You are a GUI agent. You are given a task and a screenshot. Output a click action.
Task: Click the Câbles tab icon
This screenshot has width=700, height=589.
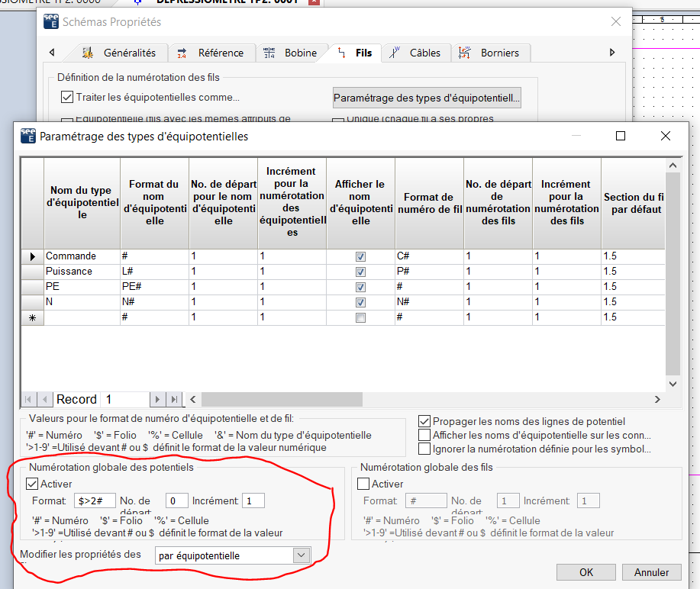395,53
